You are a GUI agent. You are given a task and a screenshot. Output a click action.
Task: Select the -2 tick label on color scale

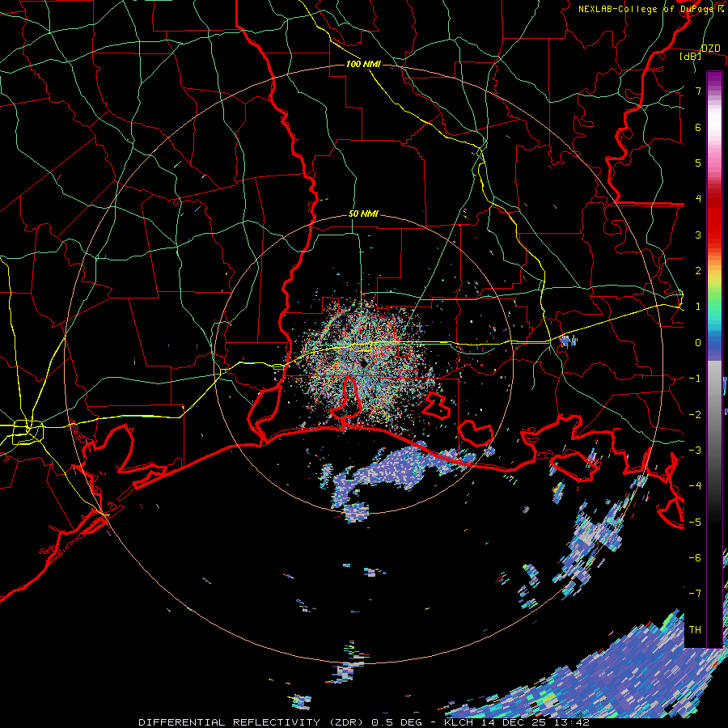tap(695, 414)
